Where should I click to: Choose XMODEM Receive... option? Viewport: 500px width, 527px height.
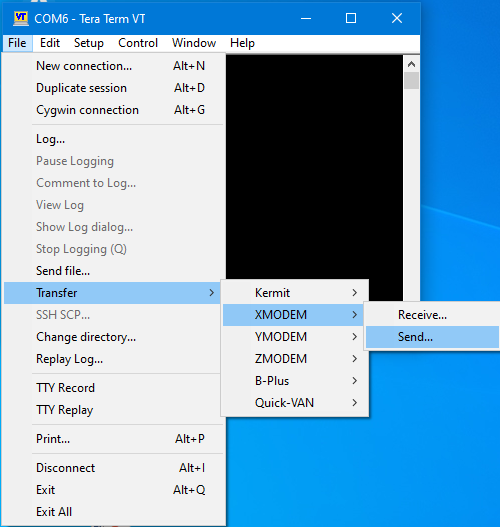(x=432, y=315)
